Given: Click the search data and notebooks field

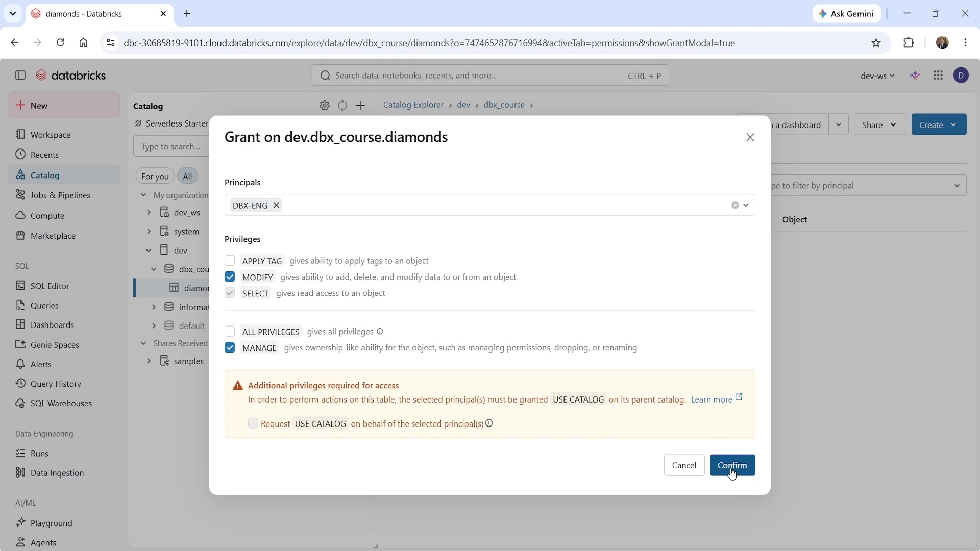Looking at the screenshot, I should [490, 76].
